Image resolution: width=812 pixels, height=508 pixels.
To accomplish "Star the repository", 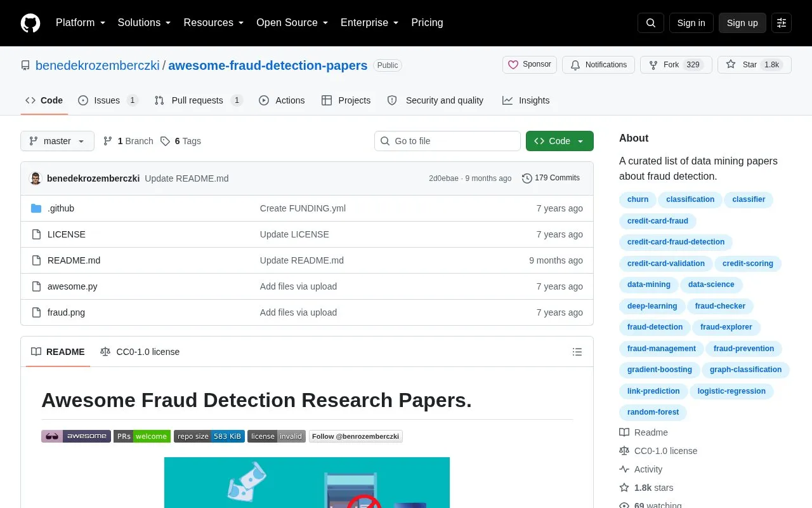I will coord(754,65).
